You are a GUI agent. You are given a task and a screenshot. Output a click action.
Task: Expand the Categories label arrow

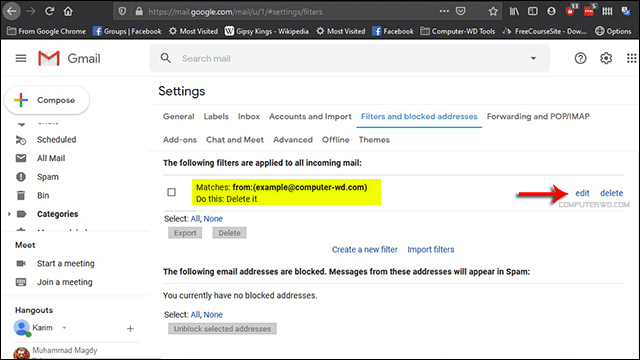9,214
